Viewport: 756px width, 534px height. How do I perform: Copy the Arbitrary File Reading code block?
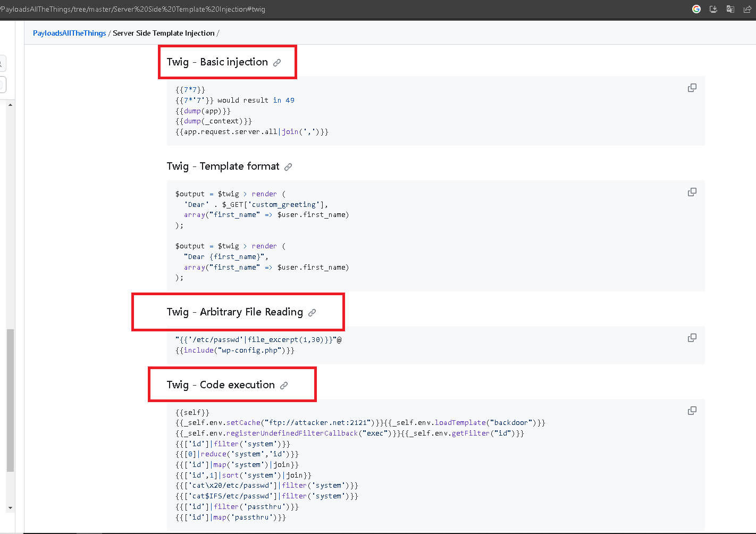click(x=692, y=338)
